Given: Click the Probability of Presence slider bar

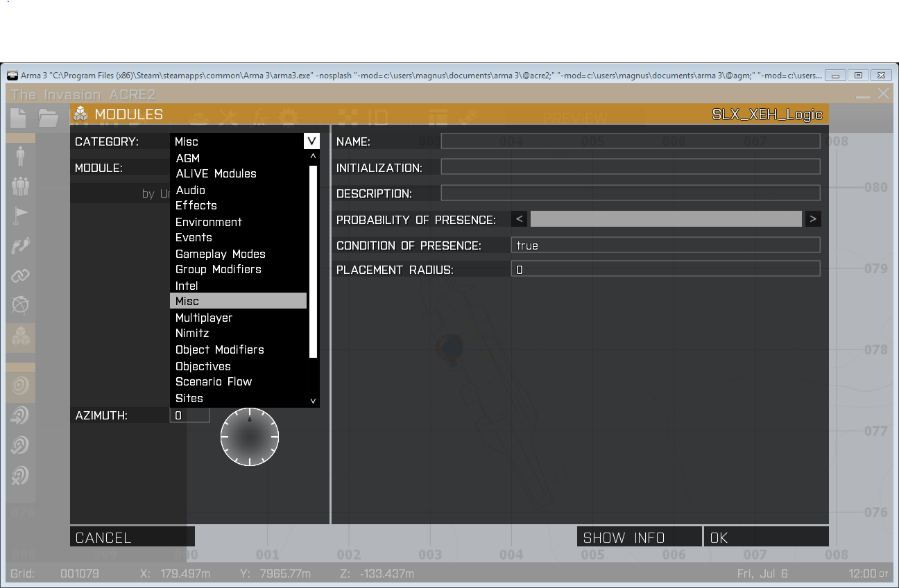Looking at the screenshot, I should (666, 219).
